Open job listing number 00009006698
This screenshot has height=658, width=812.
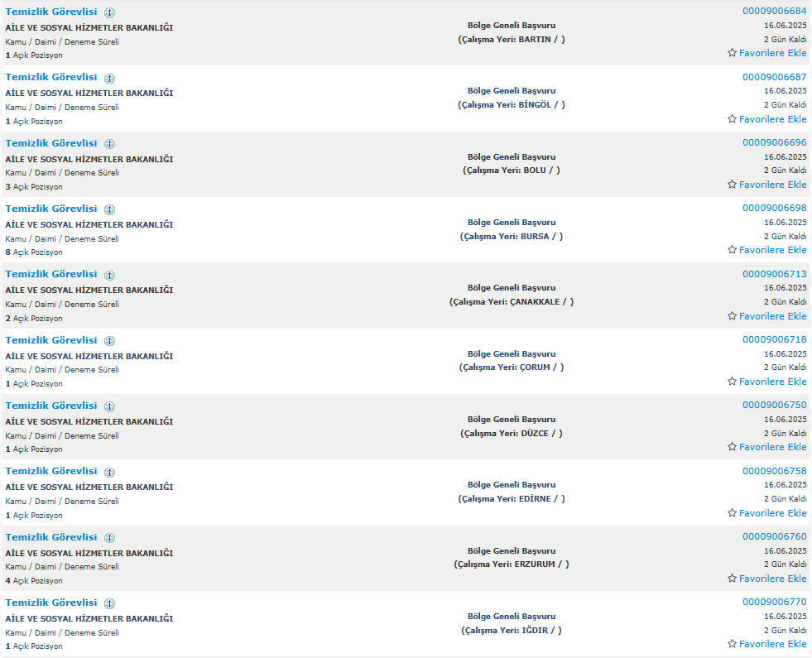click(x=774, y=208)
